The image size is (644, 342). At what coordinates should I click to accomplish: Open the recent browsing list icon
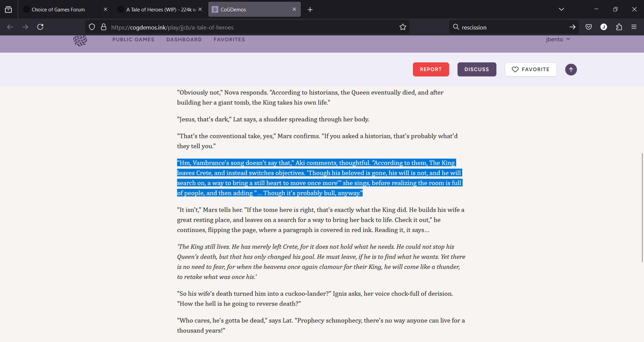[8, 10]
